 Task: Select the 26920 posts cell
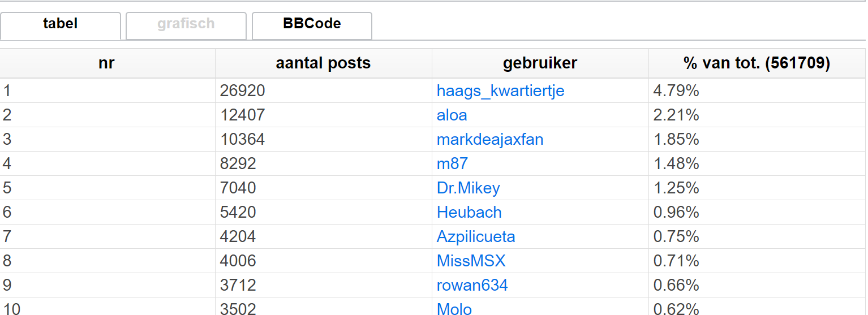coord(323,91)
